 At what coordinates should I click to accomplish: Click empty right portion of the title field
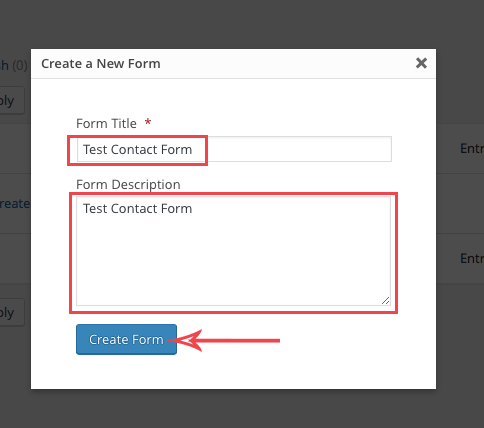tap(300, 149)
